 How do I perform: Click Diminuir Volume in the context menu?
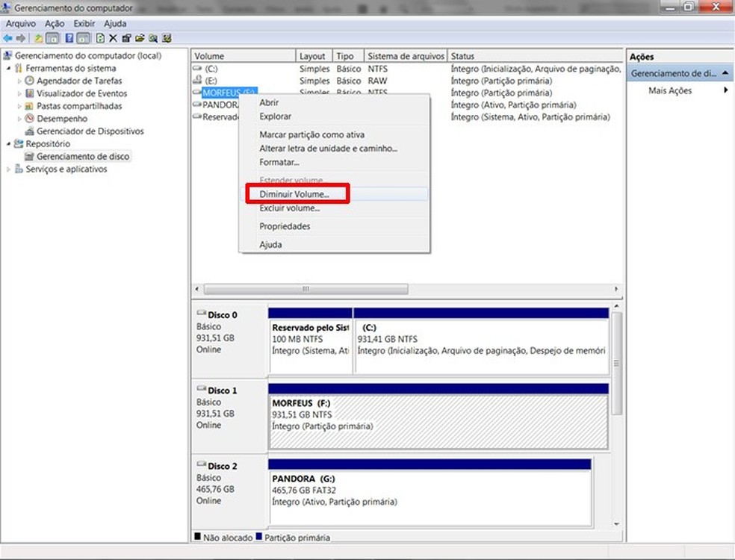334,194
